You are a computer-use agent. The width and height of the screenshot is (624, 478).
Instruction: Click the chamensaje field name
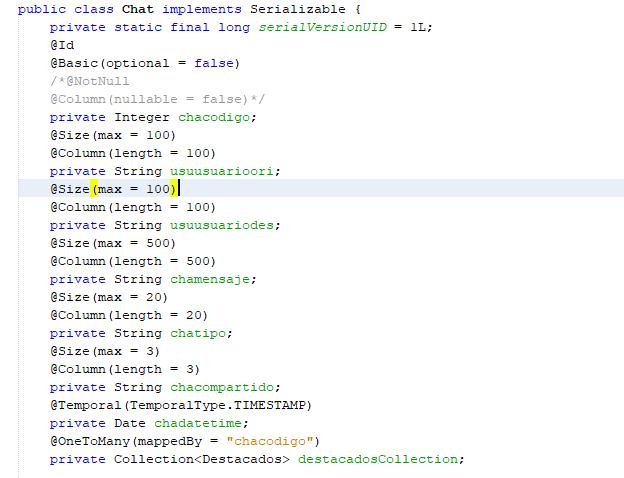coord(210,279)
